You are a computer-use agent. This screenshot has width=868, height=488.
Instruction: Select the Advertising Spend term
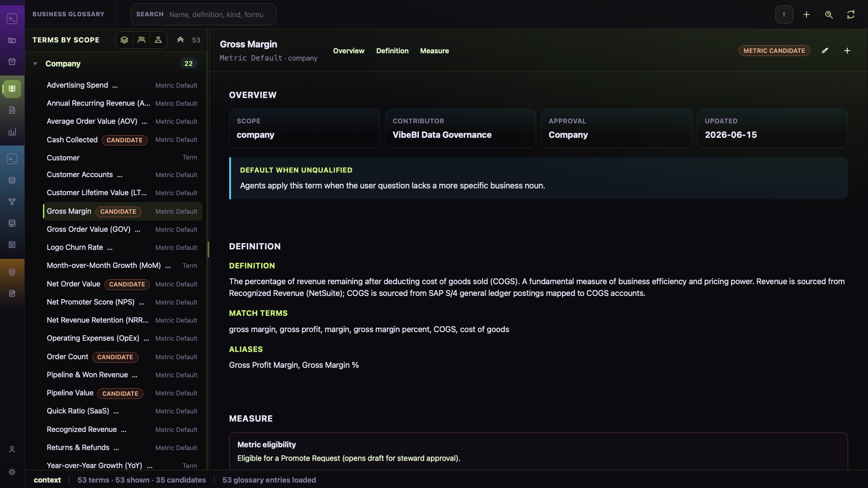[122, 85]
